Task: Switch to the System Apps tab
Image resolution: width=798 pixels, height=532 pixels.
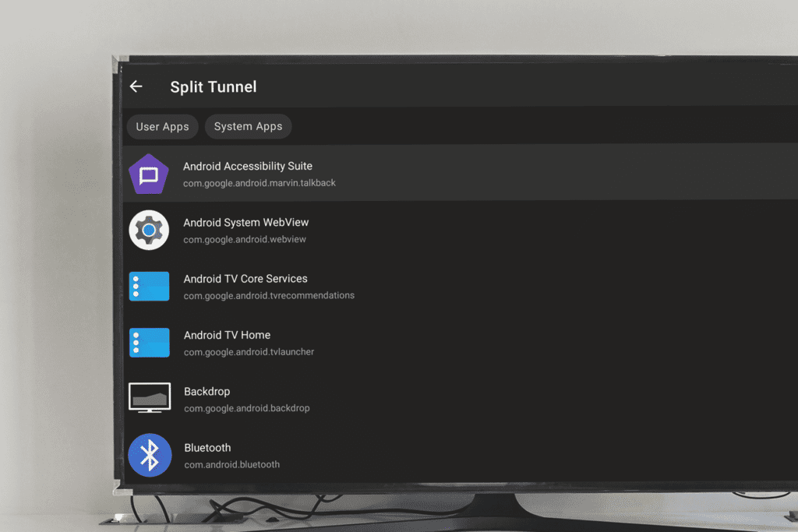Action: pyautogui.click(x=248, y=126)
